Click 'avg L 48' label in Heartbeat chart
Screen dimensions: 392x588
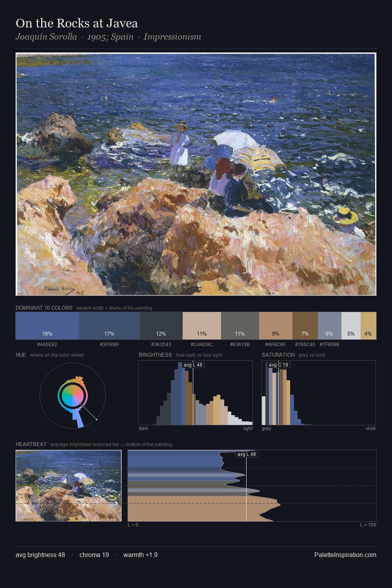[x=247, y=454]
